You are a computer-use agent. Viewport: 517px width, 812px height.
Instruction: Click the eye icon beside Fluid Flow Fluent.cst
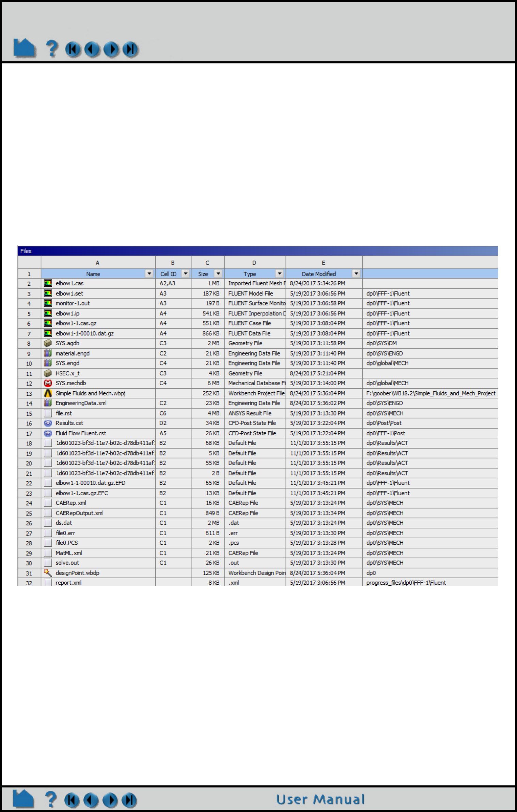(48, 433)
